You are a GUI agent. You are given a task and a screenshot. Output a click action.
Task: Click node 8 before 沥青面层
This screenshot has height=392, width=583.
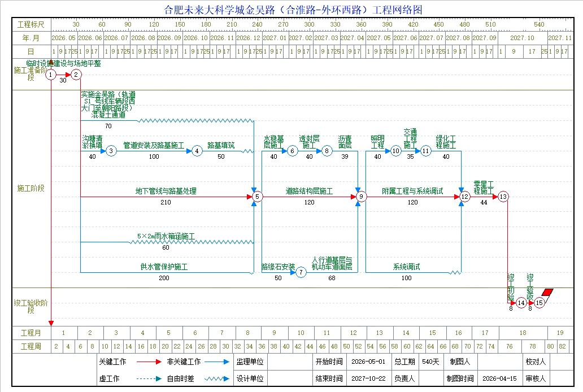327,151
